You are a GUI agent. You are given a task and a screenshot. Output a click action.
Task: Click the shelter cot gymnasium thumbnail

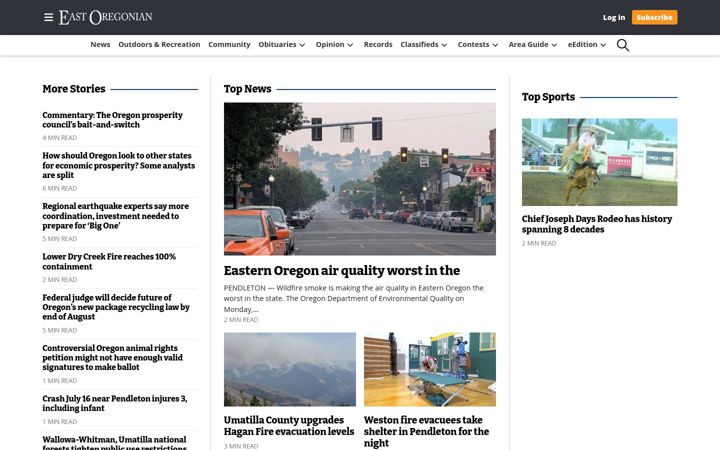click(430, 369)
